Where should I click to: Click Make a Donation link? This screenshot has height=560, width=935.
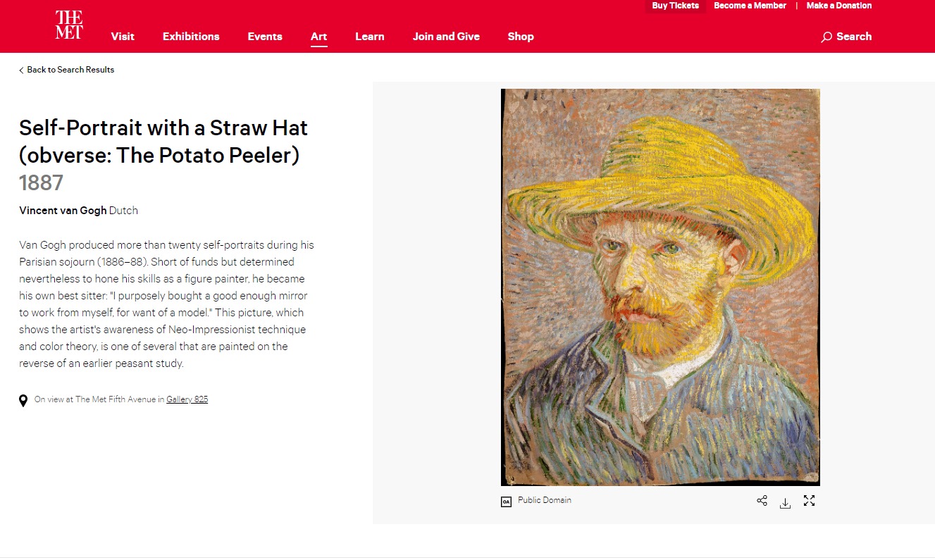(x=838, y=6)
